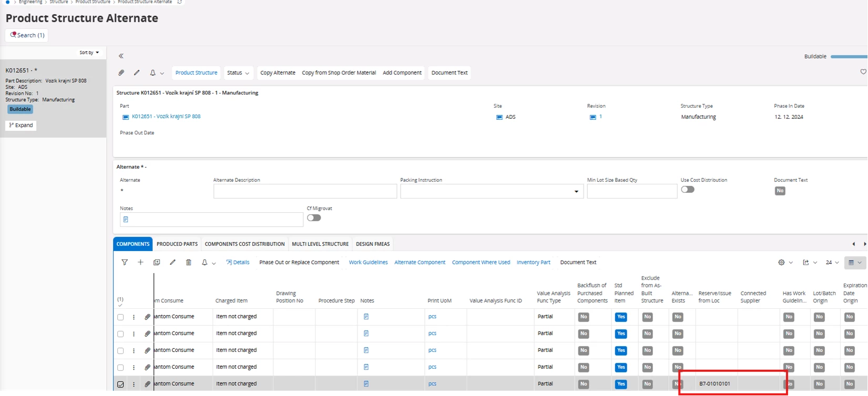Screen dimensions: 868x396
Task: Click the duplicate row icon in components toolbar
Action: [x=157, y=262]
